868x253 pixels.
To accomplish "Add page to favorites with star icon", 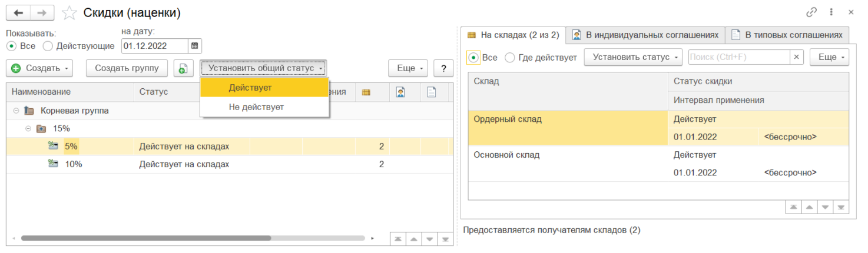I will [x=69, y=12].
